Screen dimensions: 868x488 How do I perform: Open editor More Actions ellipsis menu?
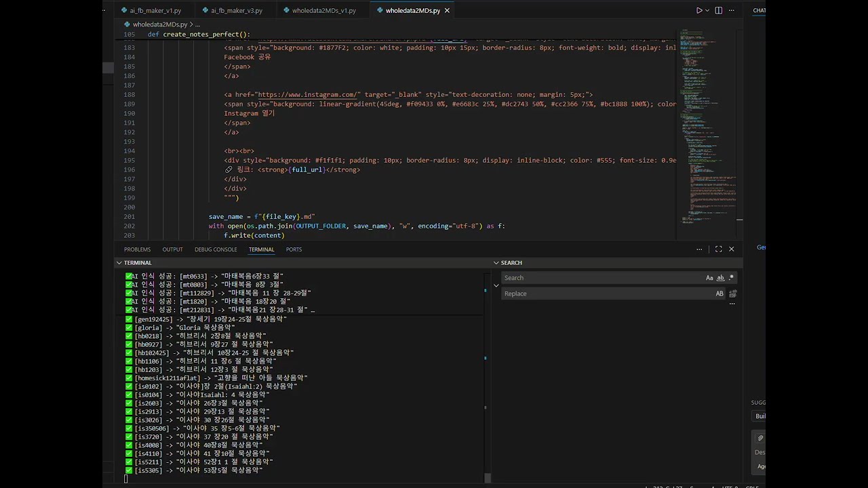(x=732, y=10)
